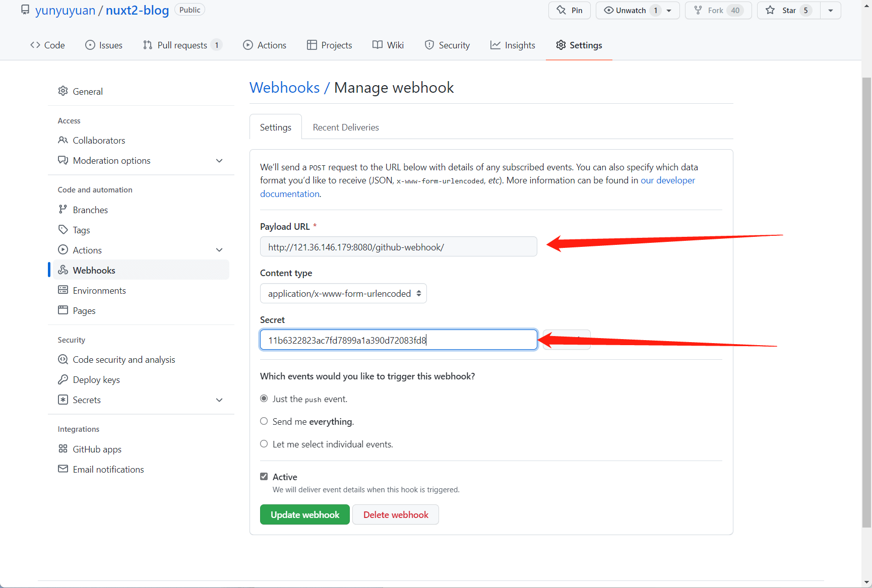Open GitHub apps integrations
This screenshot has height=588, width=872.
(x=97, y=449)
